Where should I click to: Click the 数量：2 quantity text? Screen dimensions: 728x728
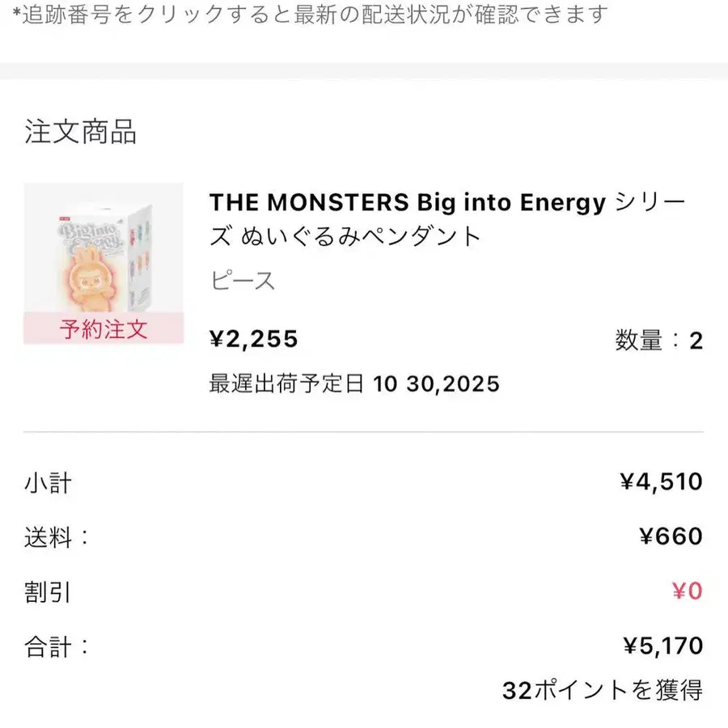click(658, 341)
